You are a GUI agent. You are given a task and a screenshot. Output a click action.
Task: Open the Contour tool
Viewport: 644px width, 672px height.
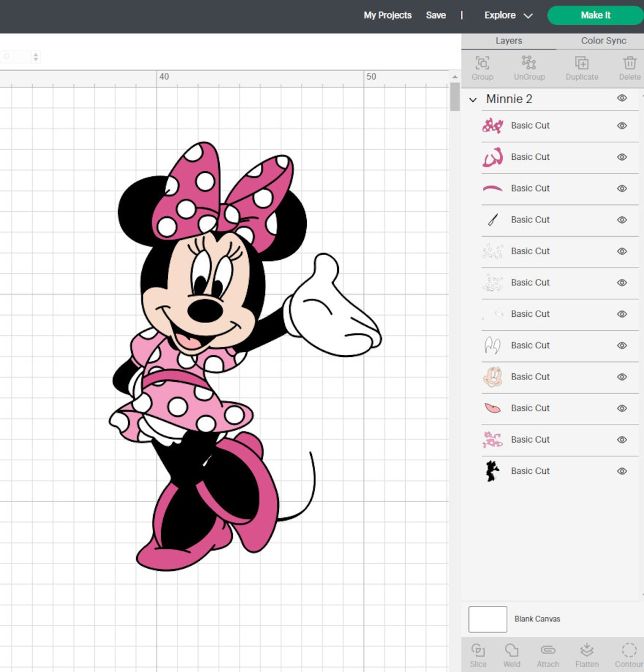tap(628, 654)
